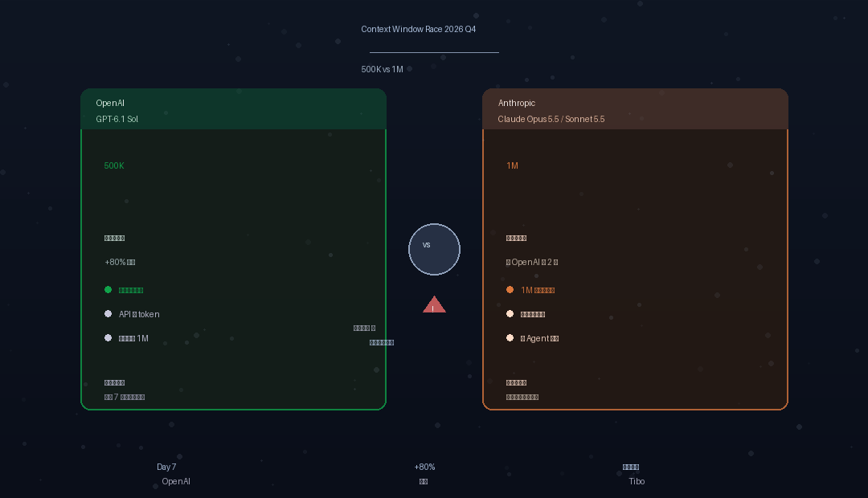
Task: Click the green 500K figure
Action: click(114, 165)
